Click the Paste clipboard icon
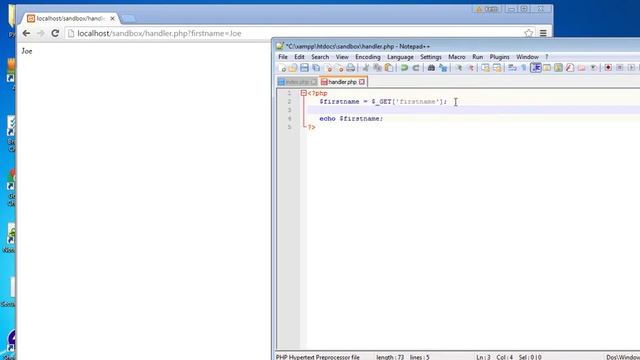Viewport: 640px width, 360px height. tap(389, 68)
